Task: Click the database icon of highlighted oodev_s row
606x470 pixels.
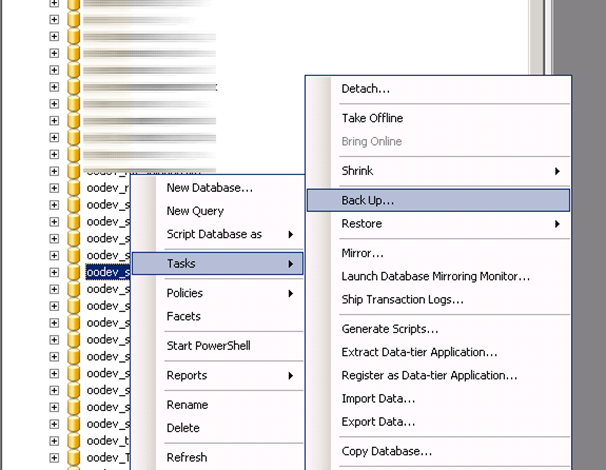Action: [x=73, y=272]
